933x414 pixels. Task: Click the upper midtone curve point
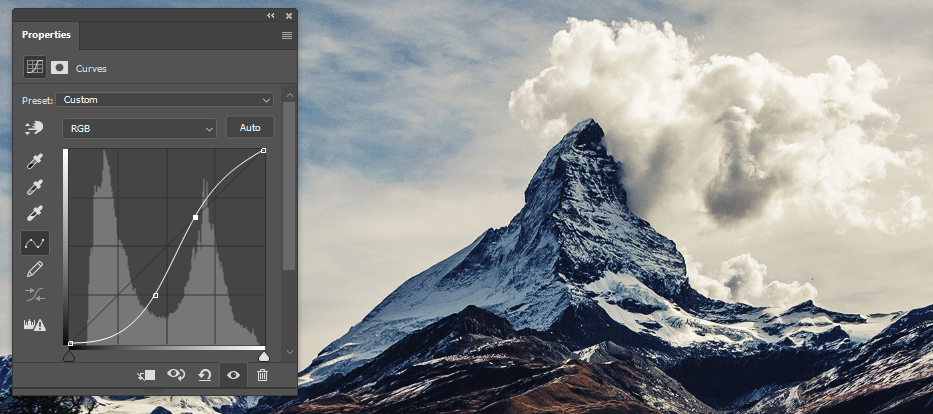(195, 218)
